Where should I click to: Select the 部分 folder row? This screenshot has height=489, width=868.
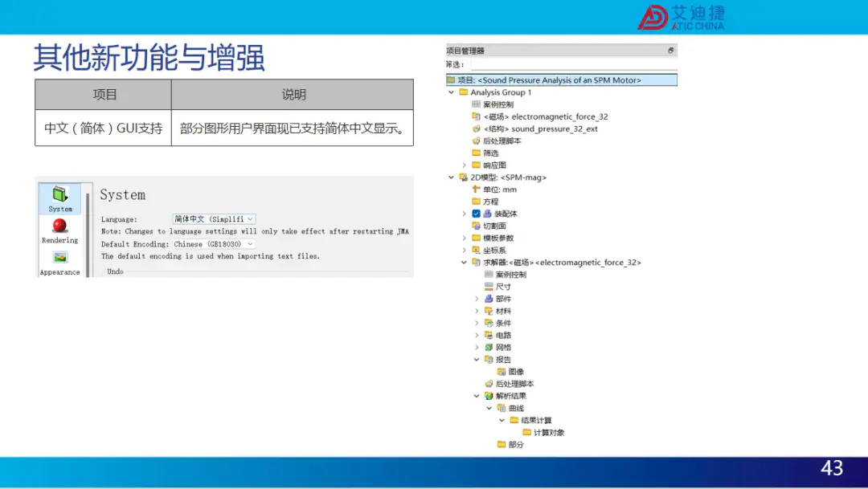(x=510, y=445)
